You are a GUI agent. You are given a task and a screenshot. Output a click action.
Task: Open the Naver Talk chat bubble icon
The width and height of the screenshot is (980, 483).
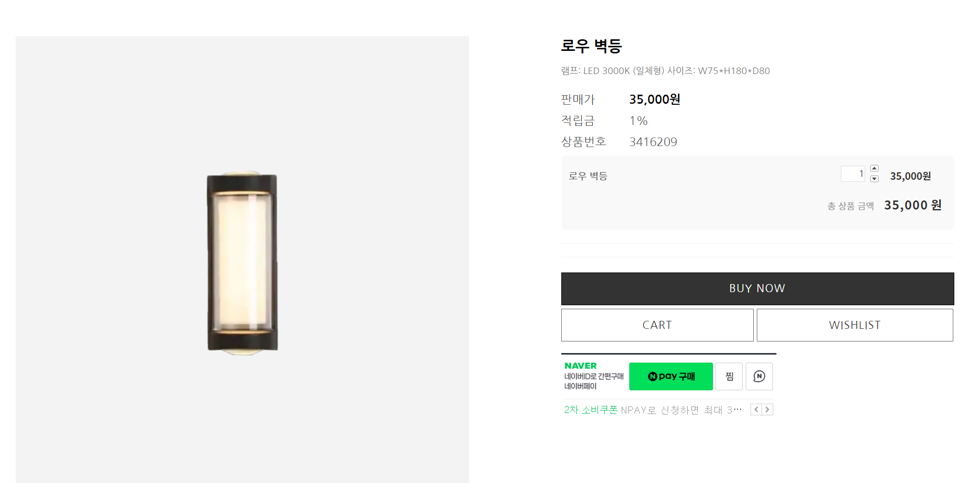(759, 376)
